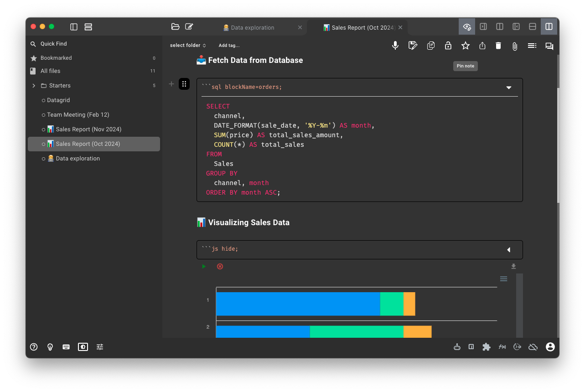Screen dimensions: 585x392
Task: Close the Sales Report (Oct 2024) tab
Action: (x=400, y=27)
